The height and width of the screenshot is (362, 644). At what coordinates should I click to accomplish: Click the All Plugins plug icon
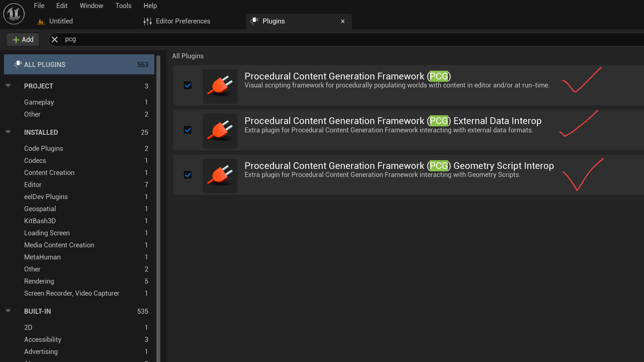pyautogui.click(x=18, y=65)
